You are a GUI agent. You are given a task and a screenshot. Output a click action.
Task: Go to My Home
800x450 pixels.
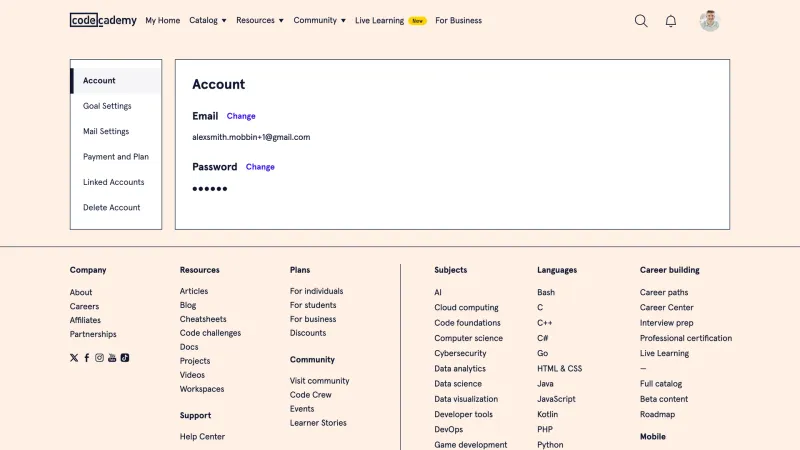point(163,20)
